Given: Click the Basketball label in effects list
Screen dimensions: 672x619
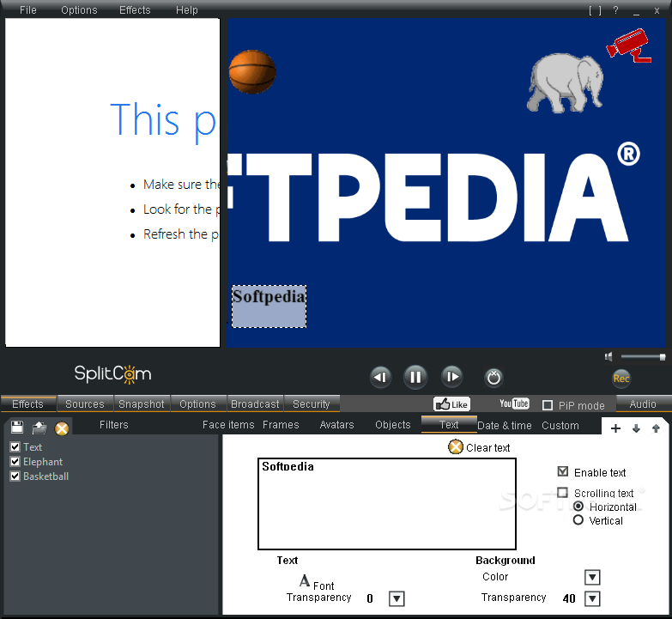Looking at the screenshot, I should click(45, 476).
